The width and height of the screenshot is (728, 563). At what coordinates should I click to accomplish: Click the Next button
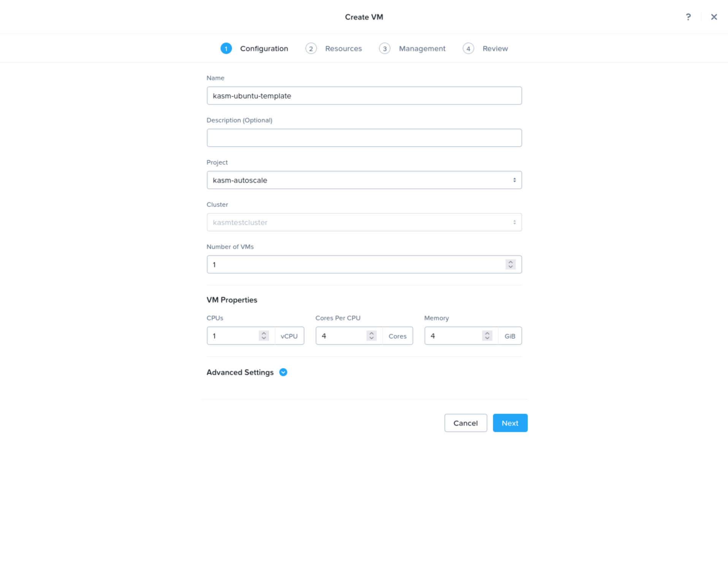[510, 423]
